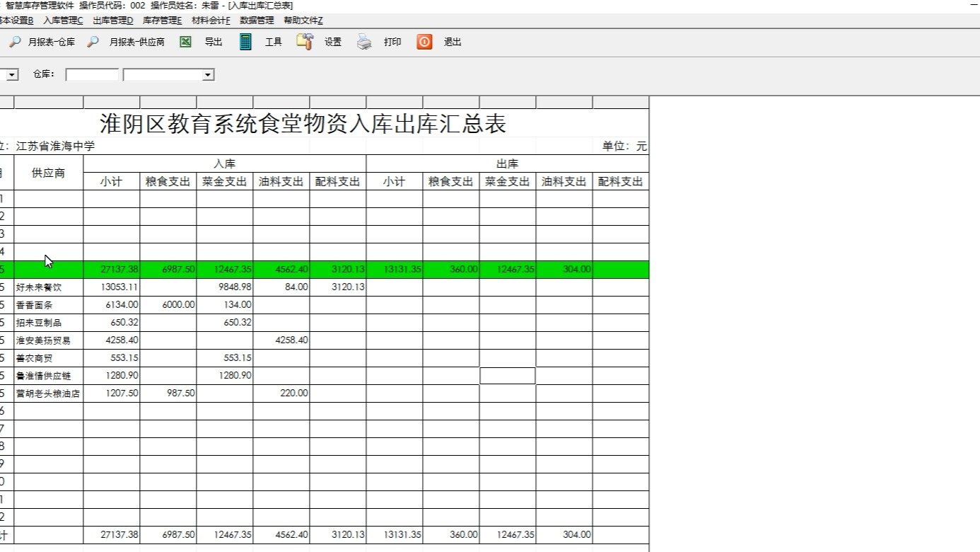The height and width of the screenshot is (552, 980).
Task: Select supplier row 招来豆制品
Action: coord(39,323)
